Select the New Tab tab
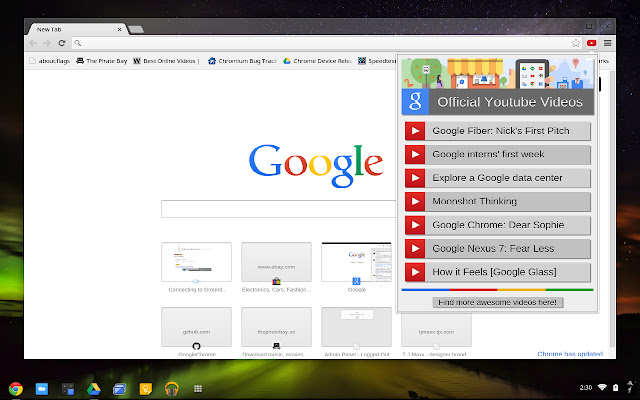 (x=78, y=29)
